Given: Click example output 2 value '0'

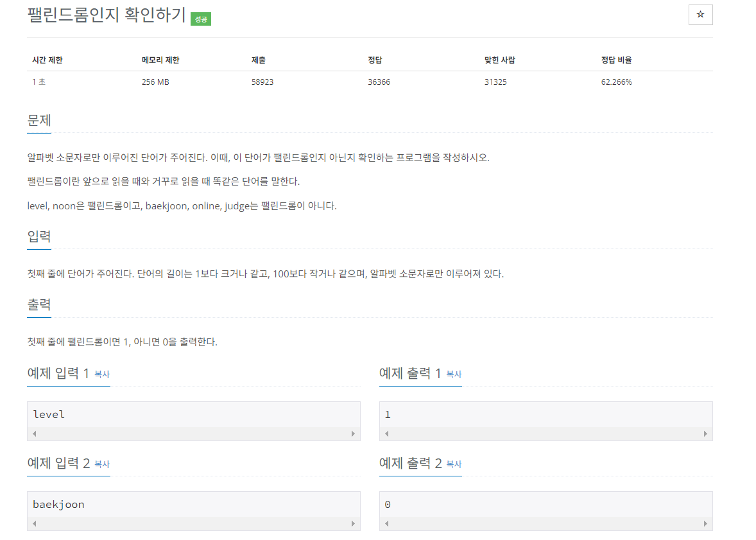Looking at the screenshot, I should pyautogui.click(x=388, y=505).
